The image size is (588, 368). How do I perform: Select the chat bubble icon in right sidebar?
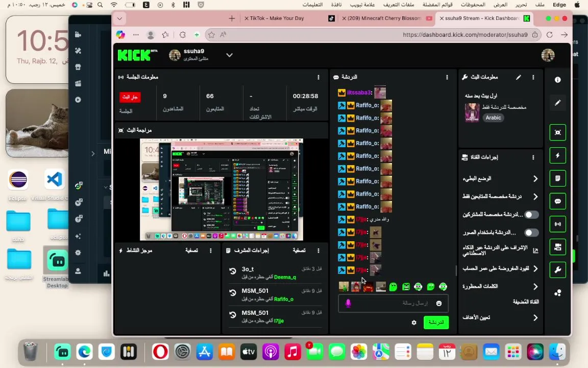557,201
